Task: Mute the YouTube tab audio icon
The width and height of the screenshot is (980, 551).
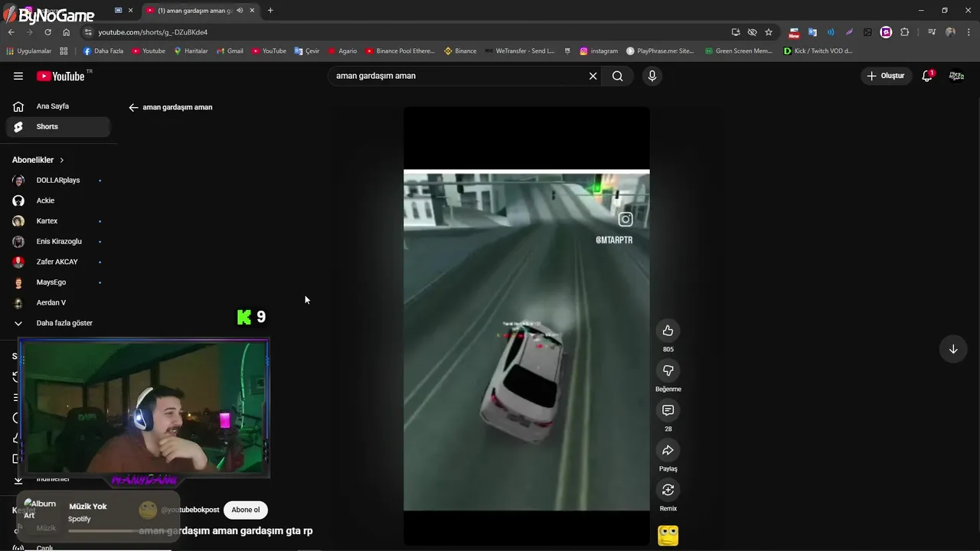Action: pos(240,11)
